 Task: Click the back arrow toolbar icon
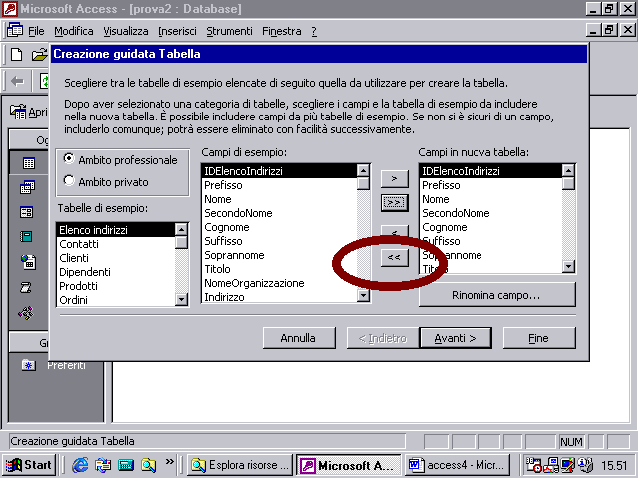pyautogui.click(x=17, y=81)
